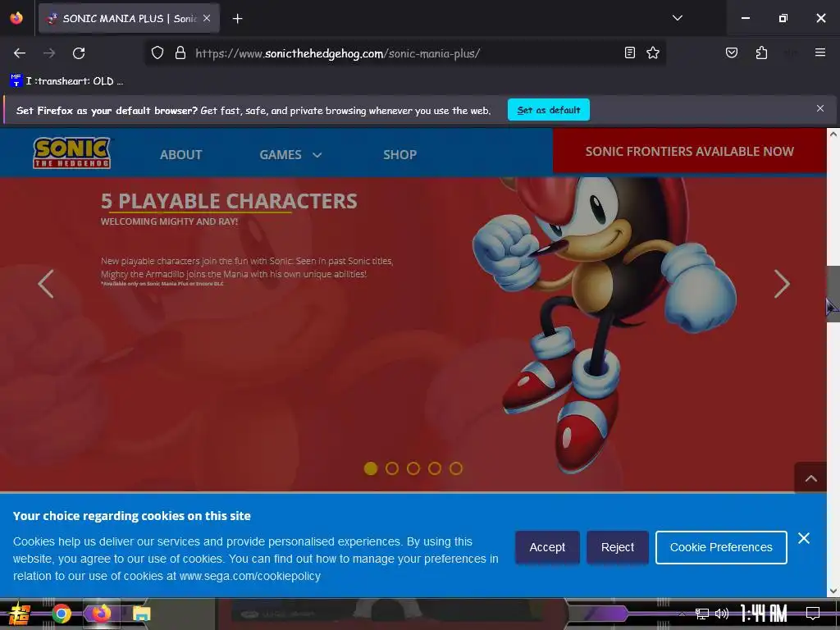Go back with the browser back arrow
This screenshot has height=630, width=840.
(20, 53)
